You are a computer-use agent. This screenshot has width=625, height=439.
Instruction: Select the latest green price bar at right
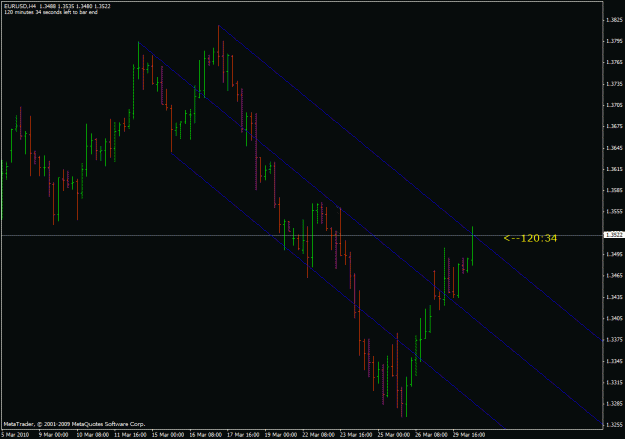tap(472, 246)
